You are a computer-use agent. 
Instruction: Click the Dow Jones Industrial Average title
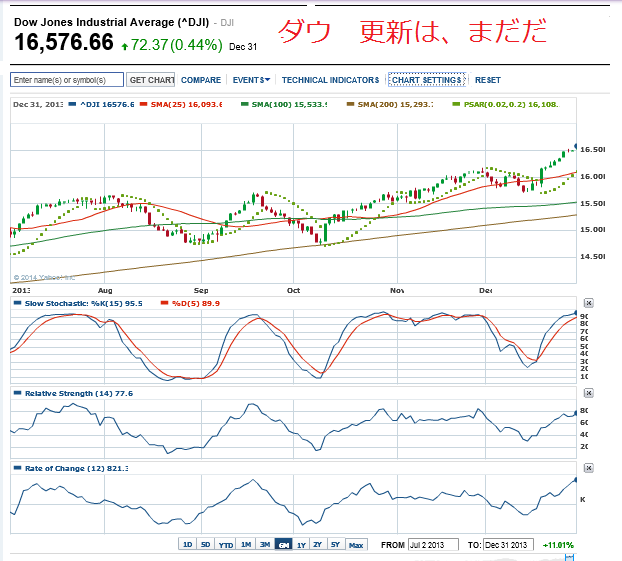point(111,22)
